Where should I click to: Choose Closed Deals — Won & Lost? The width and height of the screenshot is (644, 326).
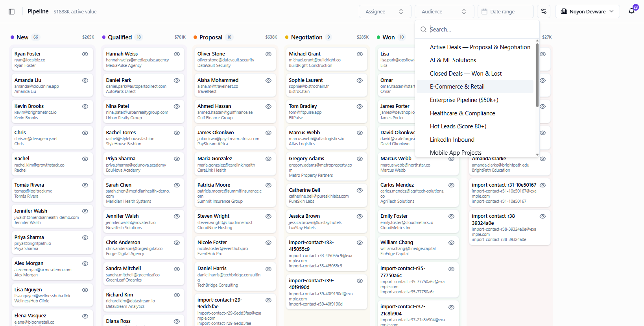tap(475, 74)
